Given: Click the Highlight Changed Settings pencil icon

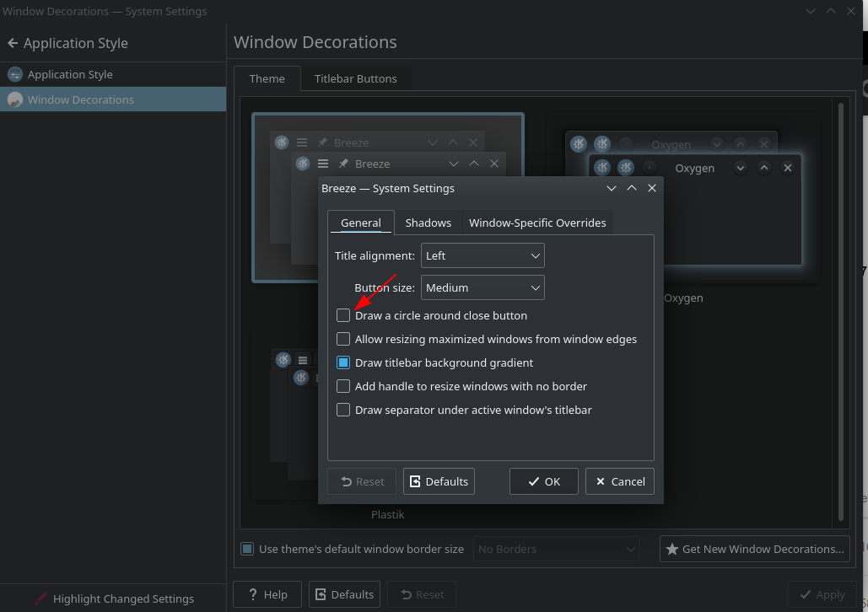Looking at the screenshot, I should click(x=40, y=599).
